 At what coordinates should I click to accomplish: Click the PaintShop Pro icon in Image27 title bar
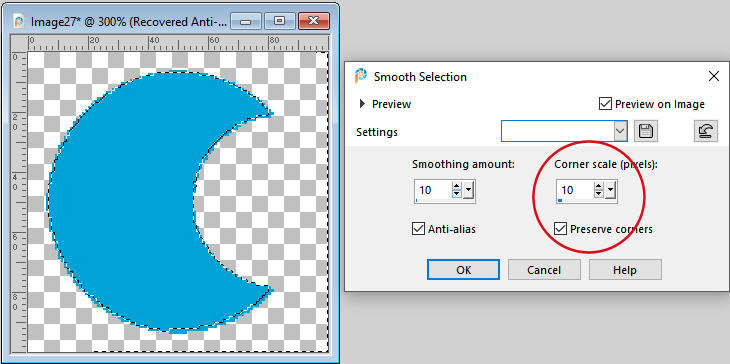19,21
